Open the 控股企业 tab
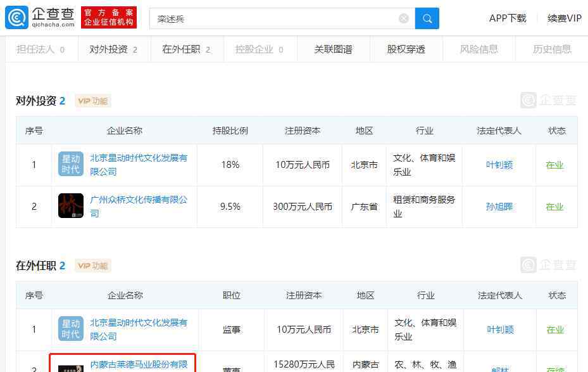The image size is (588, 372). pos(259,49)
